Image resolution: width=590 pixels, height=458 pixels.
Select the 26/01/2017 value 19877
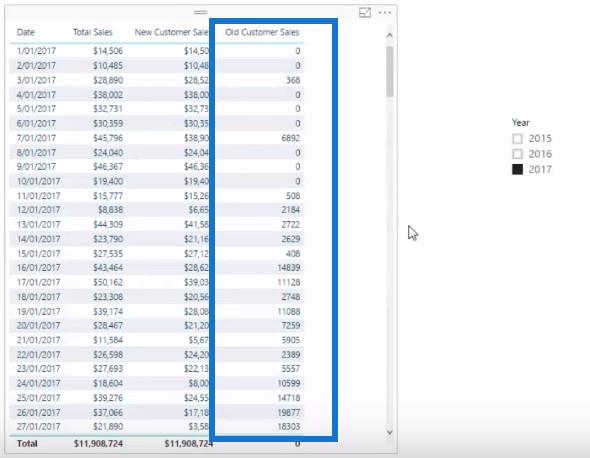289,412
